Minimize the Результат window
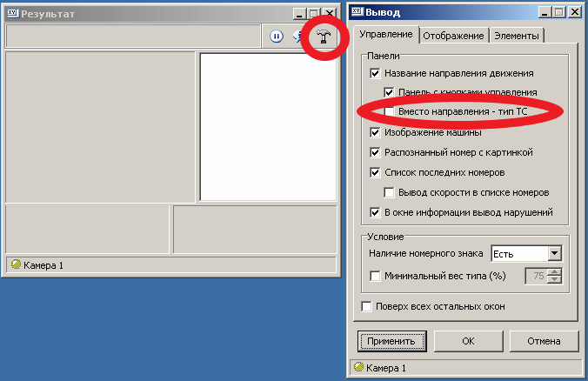This screenshot has width=588, height=381. (299, 14)
